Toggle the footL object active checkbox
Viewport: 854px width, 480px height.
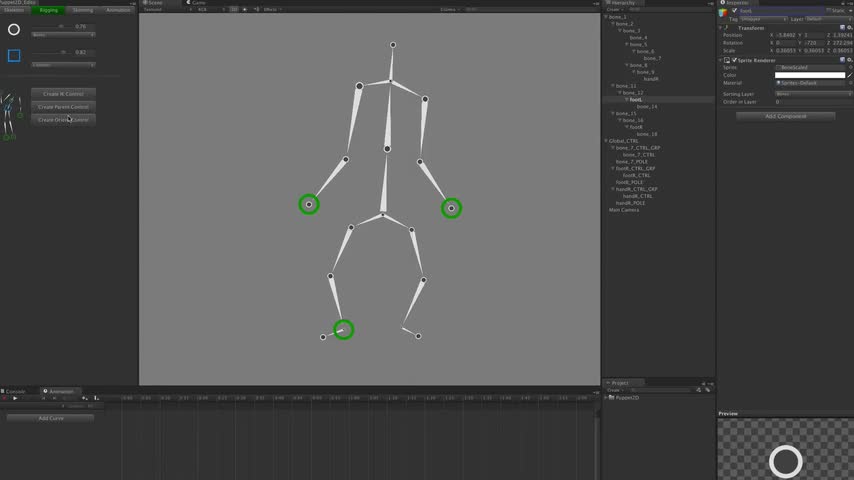point(734,11)
